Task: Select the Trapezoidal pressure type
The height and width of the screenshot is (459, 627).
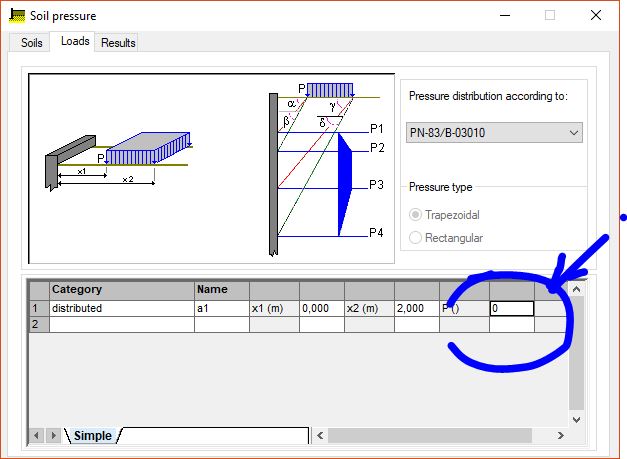Action: (444, 215)
